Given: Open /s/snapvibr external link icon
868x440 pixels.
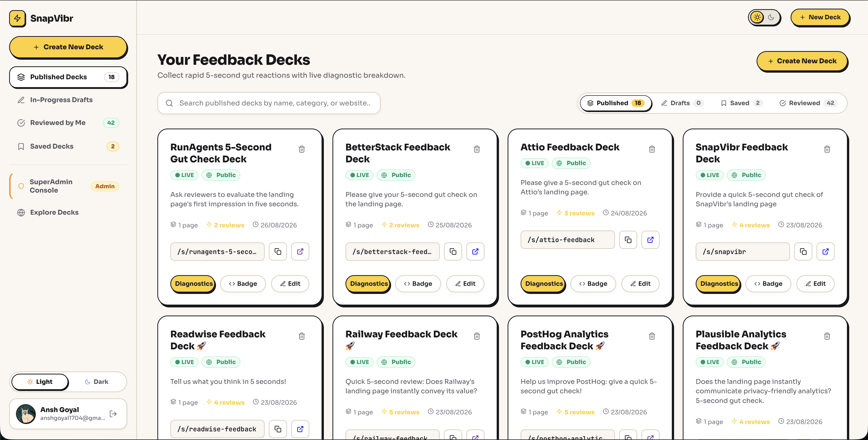Looking at the screenshot, I should coord(826,252).
